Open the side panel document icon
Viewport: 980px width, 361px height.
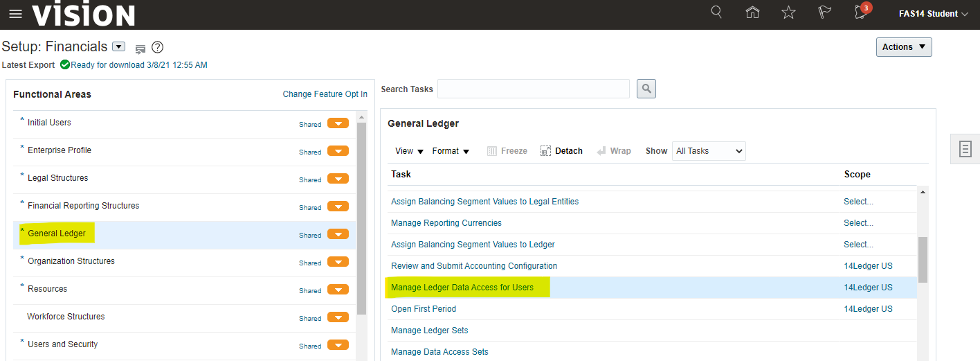click(965, 149)
